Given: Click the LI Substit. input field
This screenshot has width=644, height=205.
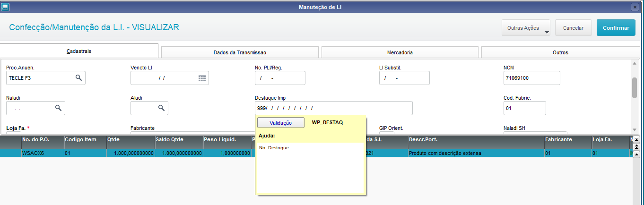Looking at the screenshot, I should 404,78.
